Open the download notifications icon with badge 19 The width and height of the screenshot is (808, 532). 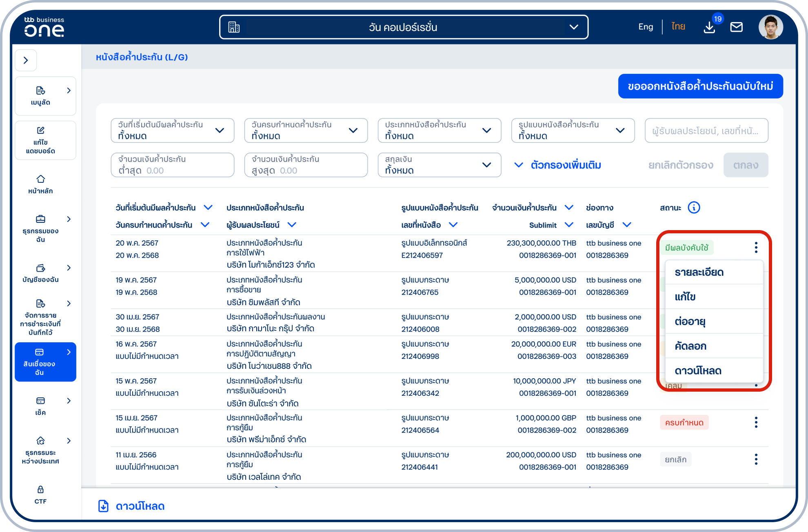(x=710, y=27)
